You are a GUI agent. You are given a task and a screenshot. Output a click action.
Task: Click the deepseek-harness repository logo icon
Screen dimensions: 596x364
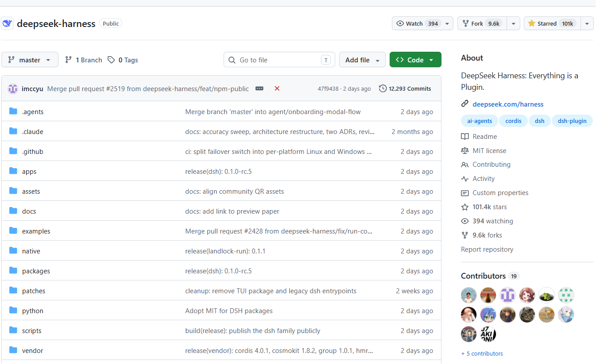point(7,23)
